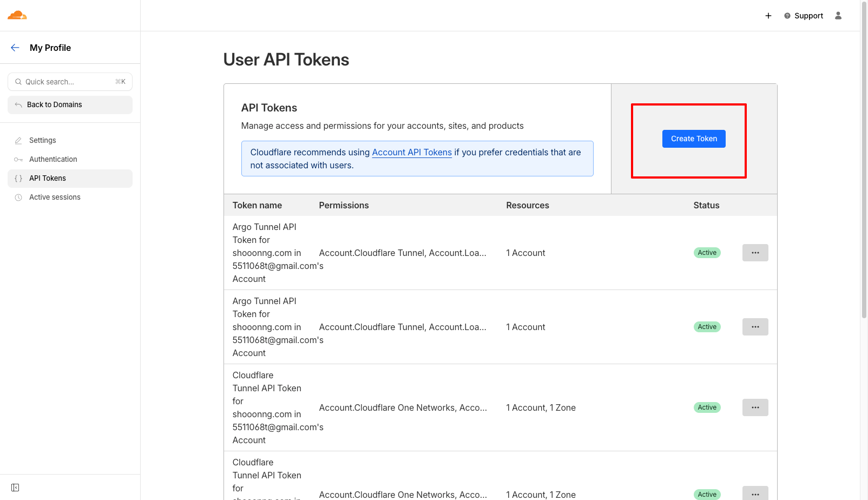Click the API Tokens braces icon

pyautogui.click(x=18, y=178)
